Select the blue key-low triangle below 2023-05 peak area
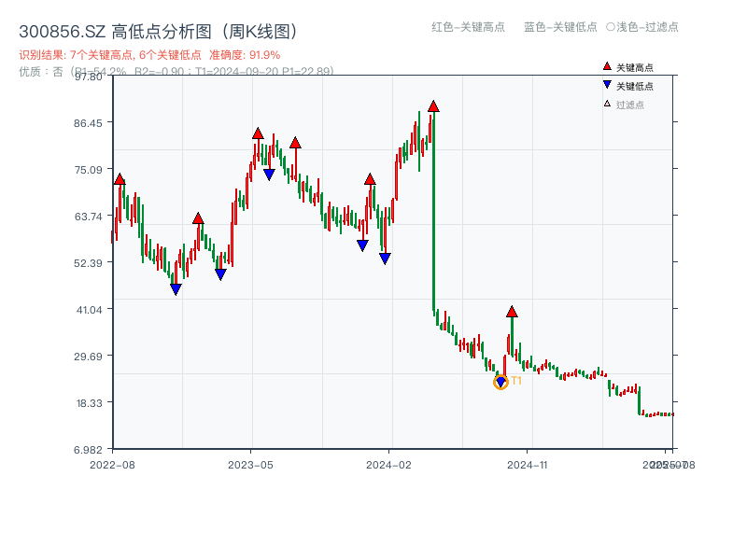 tap(269, 173)
